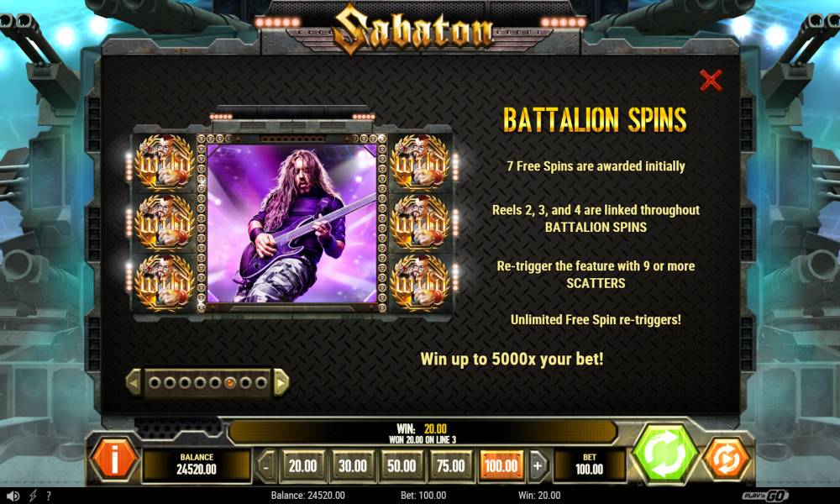The height and width of the screenshot is (504, 840).
Task: Select the highlighted 100.00 bet
Action: [x=501, y=466]
